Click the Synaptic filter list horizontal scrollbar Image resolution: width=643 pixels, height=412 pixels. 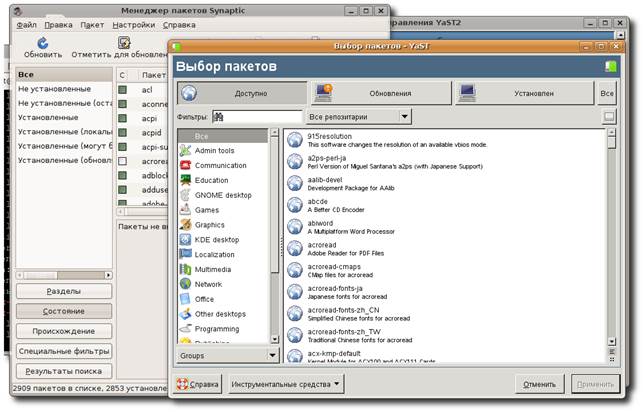(x=64, y=275)
